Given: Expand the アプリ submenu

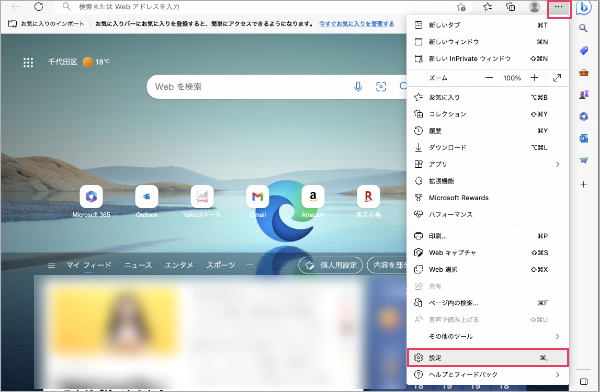Looking at the screenshot, I should click(488, 164).
